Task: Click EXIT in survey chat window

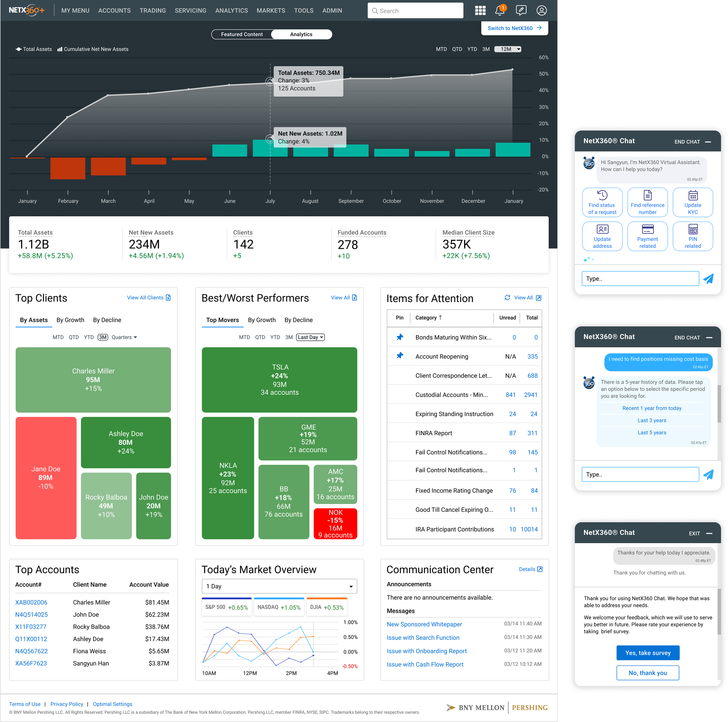Action: pyautogui.click(x=694, y=533)
